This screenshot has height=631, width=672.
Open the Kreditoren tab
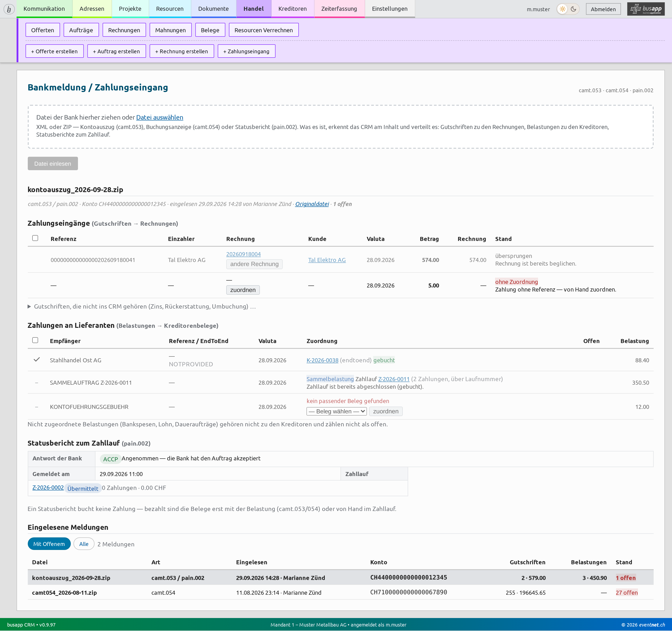[293, 9]
